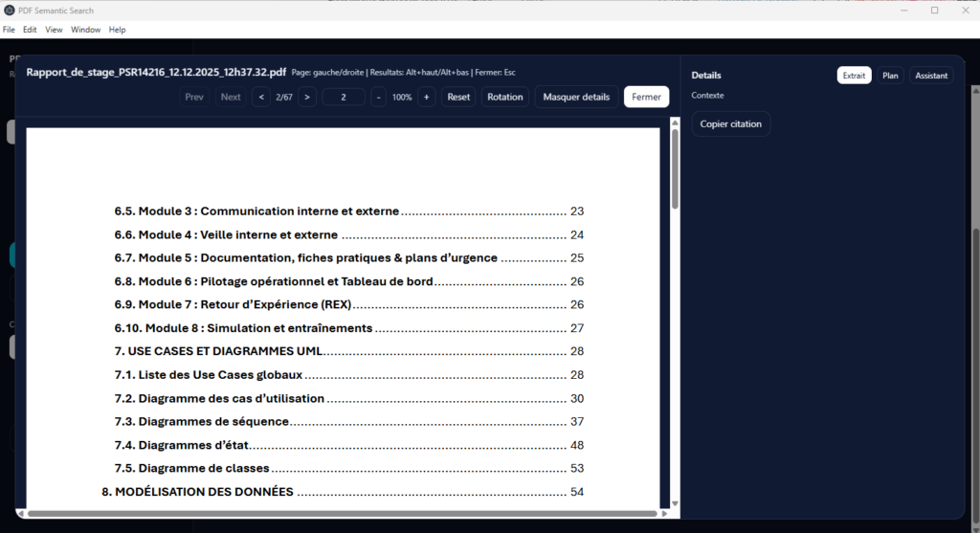Screen dimensions: 980x533
Task: Close the viewer with Fermer button
Action: point(646,97)
